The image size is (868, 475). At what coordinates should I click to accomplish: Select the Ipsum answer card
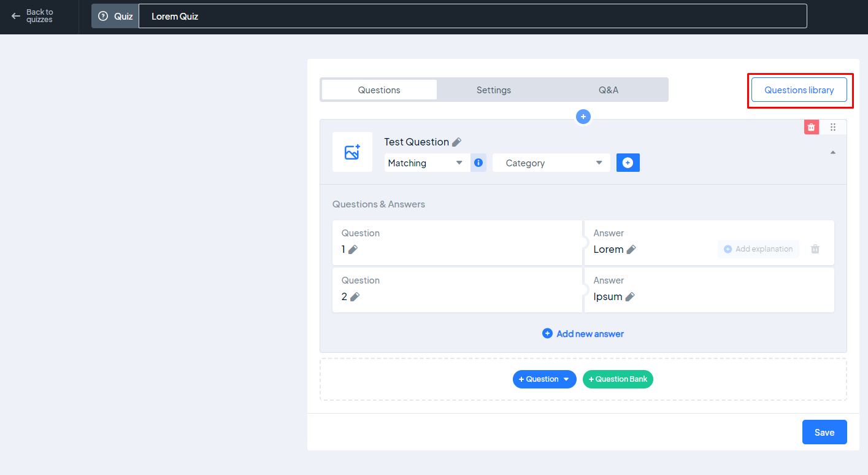[x=709, y=290]
